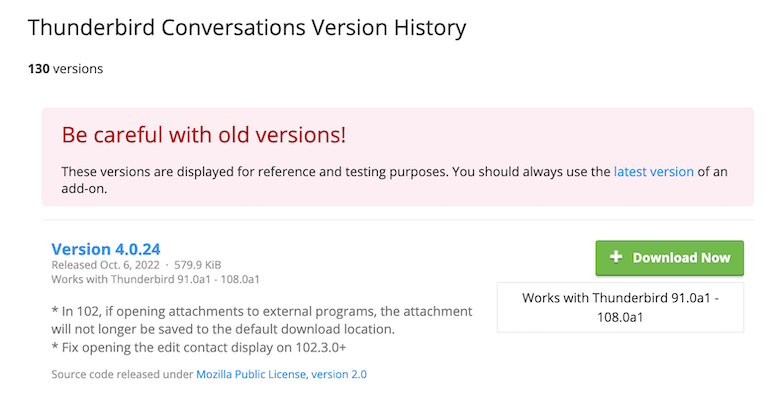
Task: Click 'Fix opening the edit contact display' note
Action: pos(199,347)
